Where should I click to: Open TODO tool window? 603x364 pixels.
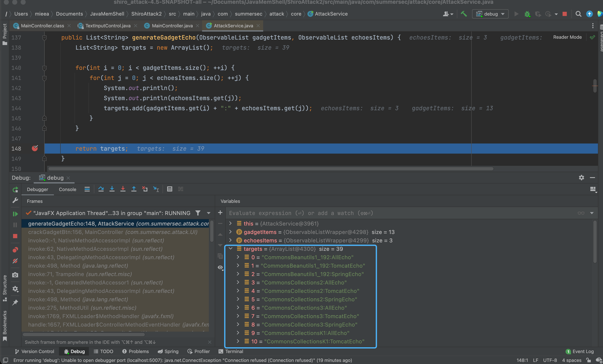point(104,351)
